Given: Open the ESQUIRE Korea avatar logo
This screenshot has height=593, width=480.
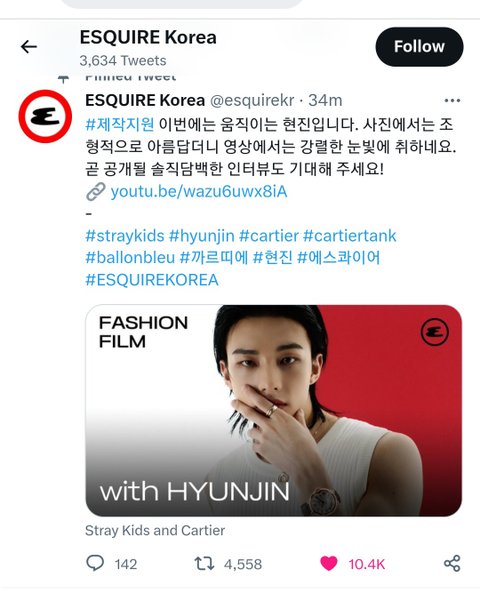Looking at the screenshot, I should (x=45, y=116).
